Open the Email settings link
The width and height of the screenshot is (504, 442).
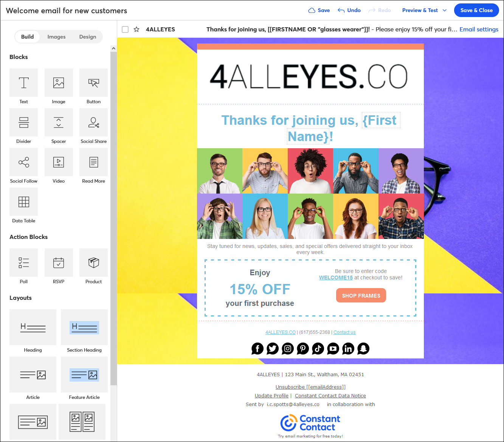coord(479,29)
